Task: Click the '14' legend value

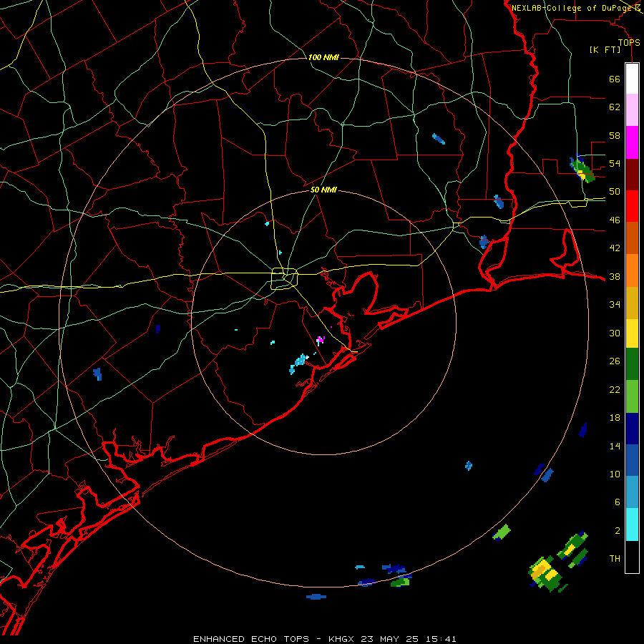Action: pyautogui.click(x=615, y=446)
